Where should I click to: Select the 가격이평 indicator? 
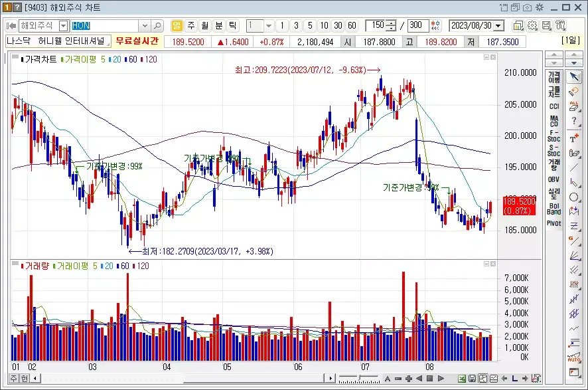coord(554,77)
